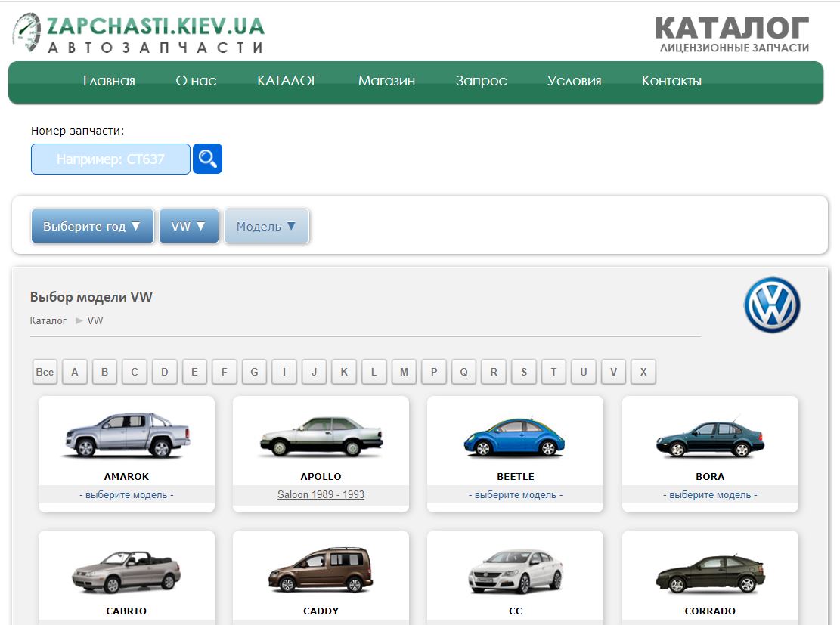Filter models by letter G
Viewport: 840px width, 625px height.
click(x=255, y=372)
